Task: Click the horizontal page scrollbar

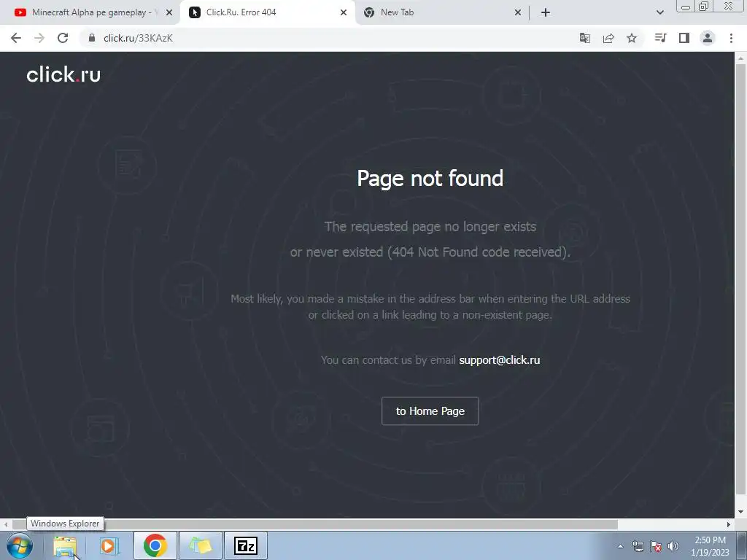Action: coord(314,524)
